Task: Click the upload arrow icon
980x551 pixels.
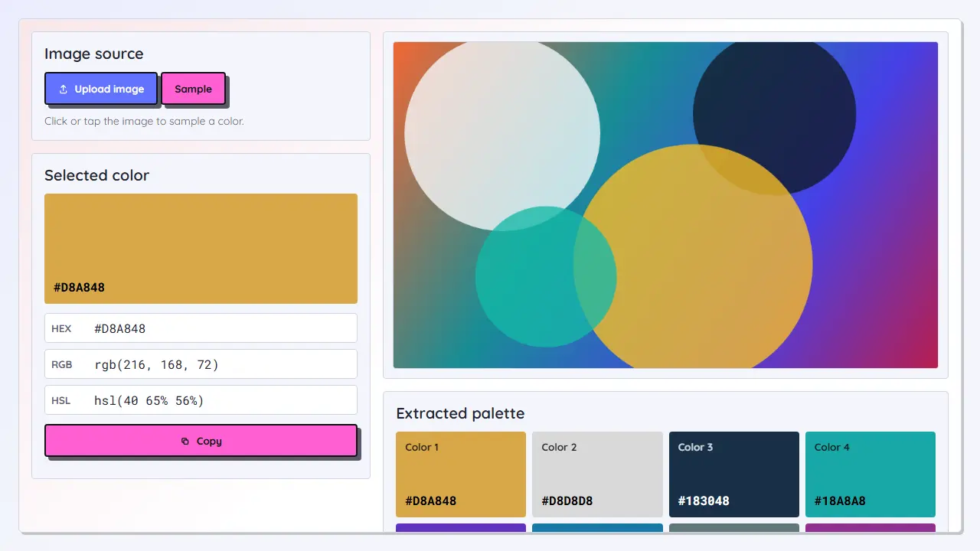Action: pos(64,89)
